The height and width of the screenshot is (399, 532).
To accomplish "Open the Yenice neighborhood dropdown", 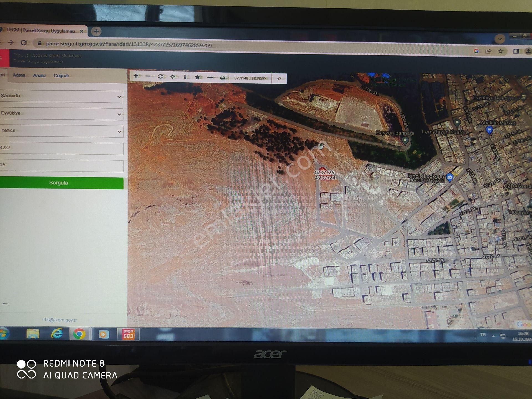I will (61, 131).
